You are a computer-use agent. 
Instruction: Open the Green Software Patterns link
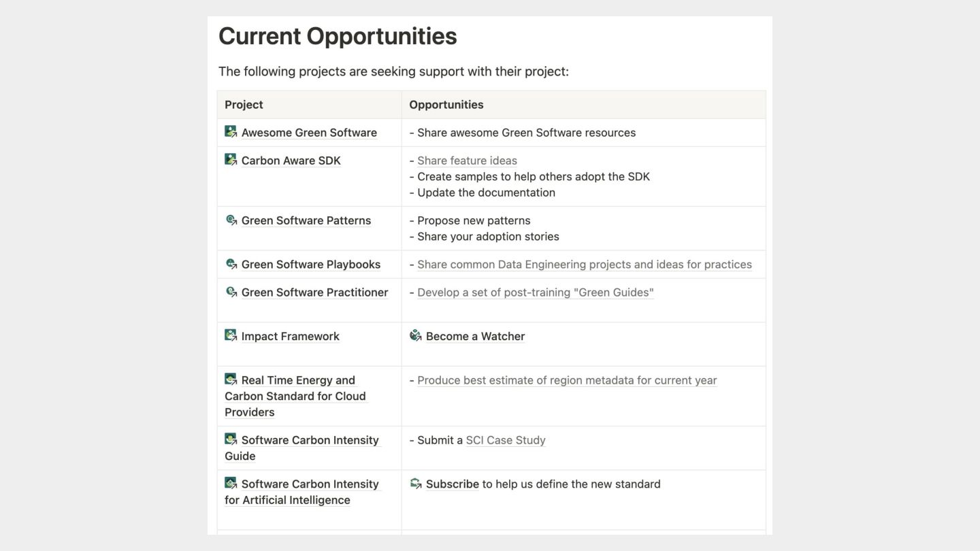[306, 220]
